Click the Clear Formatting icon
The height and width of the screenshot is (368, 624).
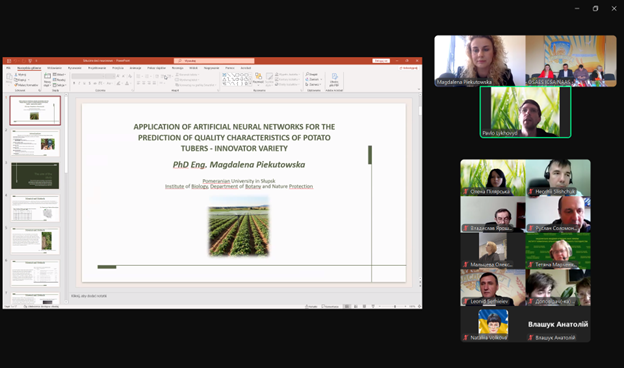point(130,76)
